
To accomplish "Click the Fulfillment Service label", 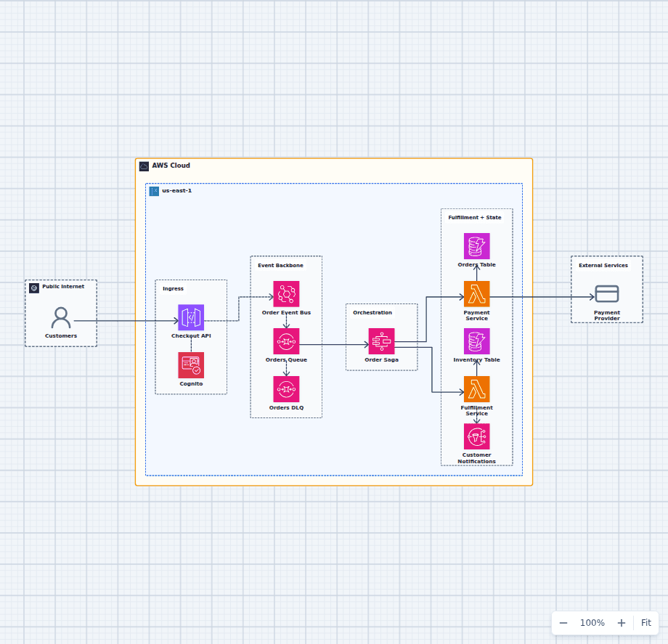I will coord(477,410).
